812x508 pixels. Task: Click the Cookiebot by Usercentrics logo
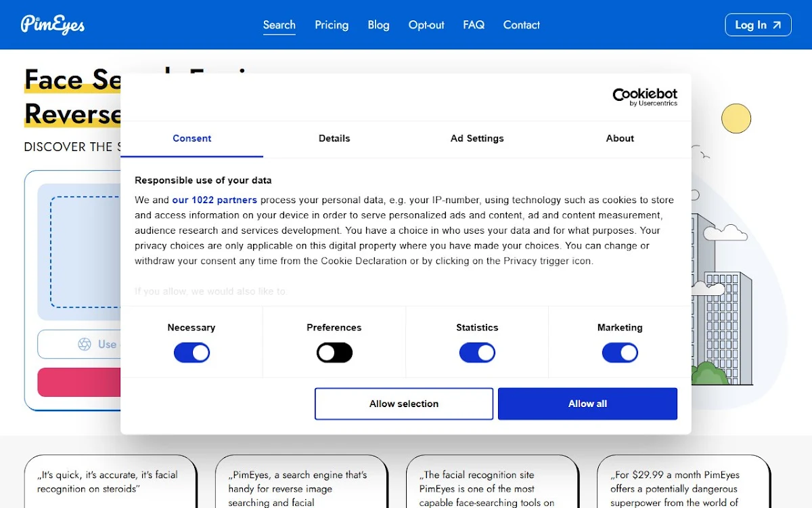coord(645,97)
